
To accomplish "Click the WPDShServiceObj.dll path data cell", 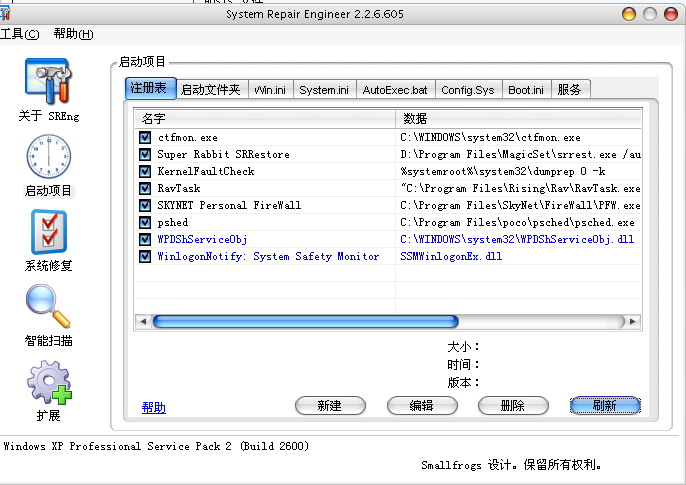I will click(x=517, y=240).
